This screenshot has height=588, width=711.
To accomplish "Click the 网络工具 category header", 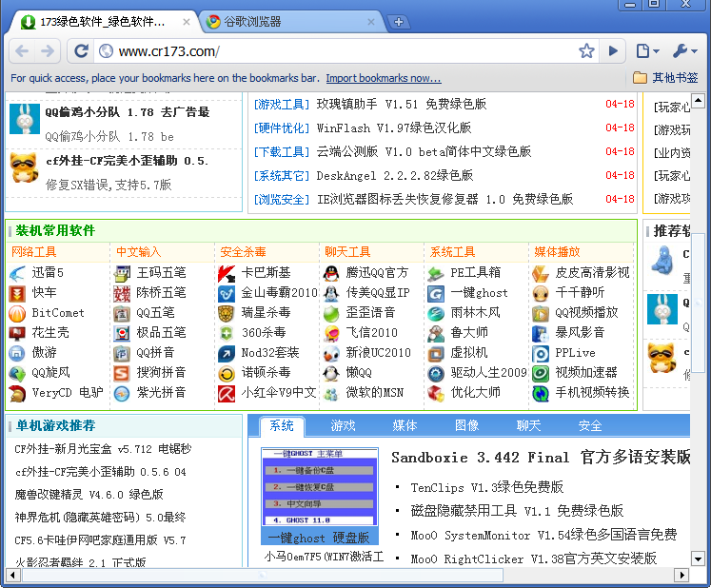I will pyautogui.click(x=33, y=252).
